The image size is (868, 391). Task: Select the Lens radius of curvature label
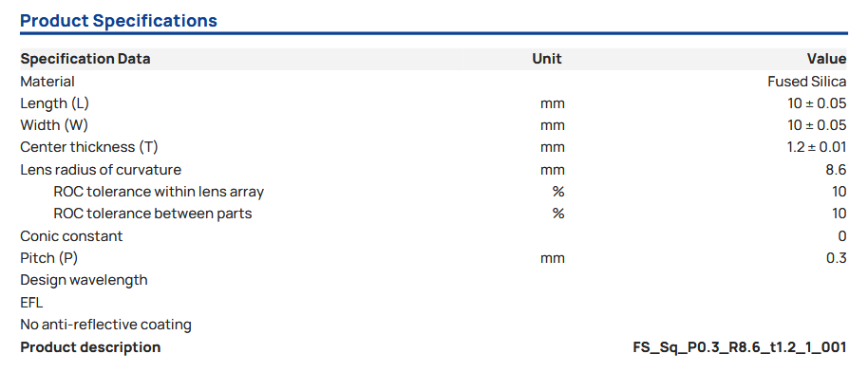101,170
